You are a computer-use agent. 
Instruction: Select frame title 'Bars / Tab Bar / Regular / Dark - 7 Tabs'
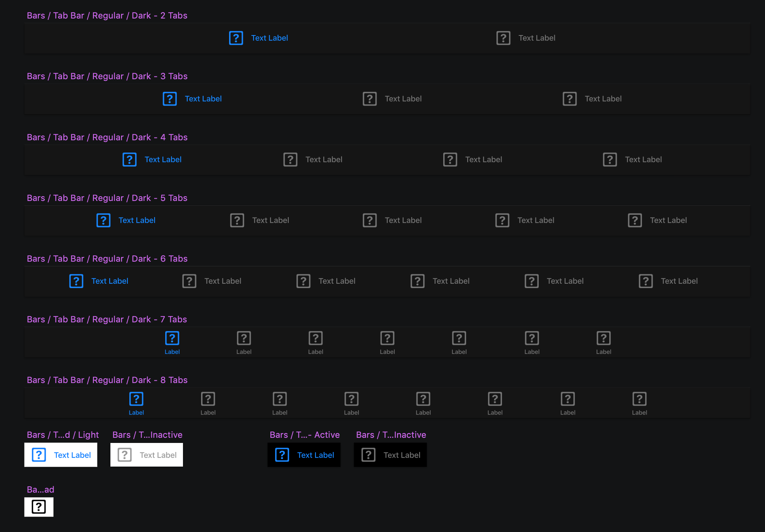[x=107, y=320]
